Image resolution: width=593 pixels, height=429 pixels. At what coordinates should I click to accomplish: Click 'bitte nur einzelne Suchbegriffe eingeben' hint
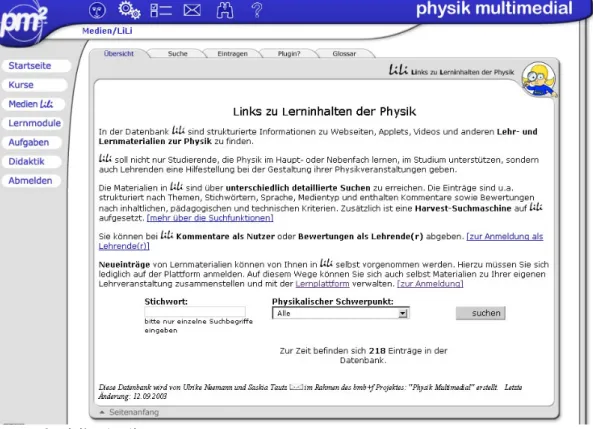coord(199,326)
